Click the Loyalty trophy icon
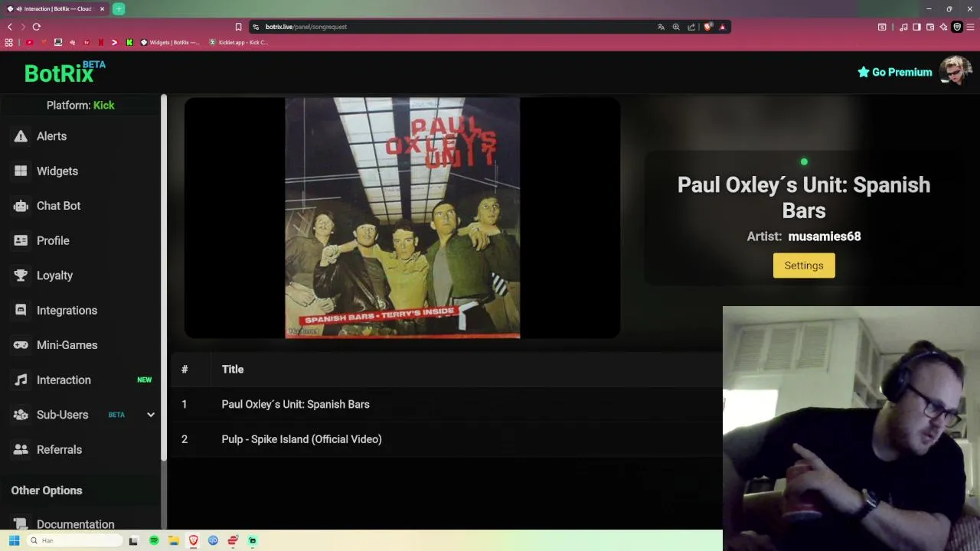 (x=21, y=275)
